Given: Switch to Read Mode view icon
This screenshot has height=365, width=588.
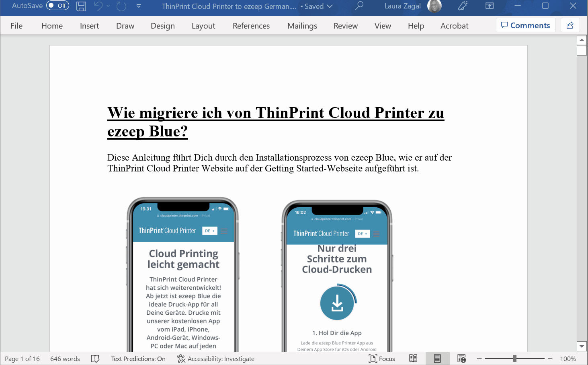Looking at the screenshot, I should click(x=413, y=359).
